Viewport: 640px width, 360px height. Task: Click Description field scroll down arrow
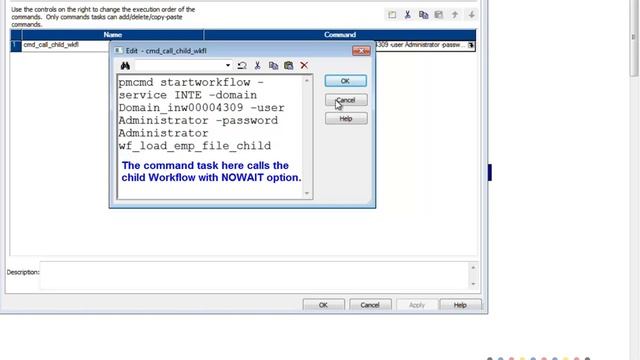pos(473,284)
